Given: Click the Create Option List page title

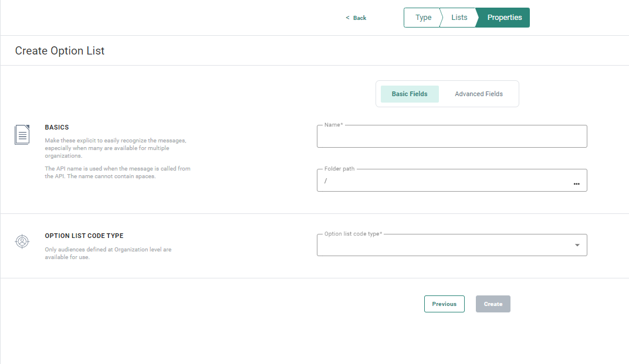Looking at the screenshot, I should 60,51.
